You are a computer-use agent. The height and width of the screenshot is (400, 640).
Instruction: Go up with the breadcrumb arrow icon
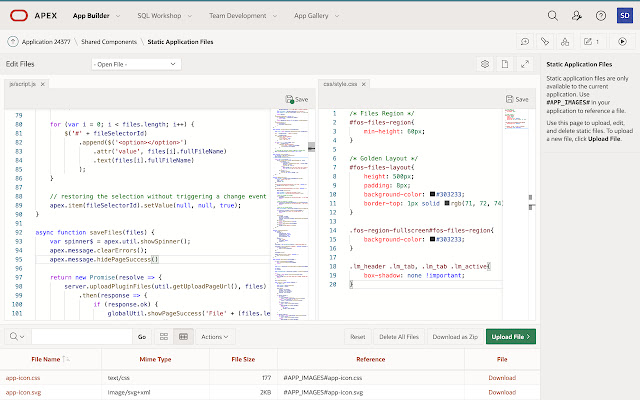tap(13, 41)
